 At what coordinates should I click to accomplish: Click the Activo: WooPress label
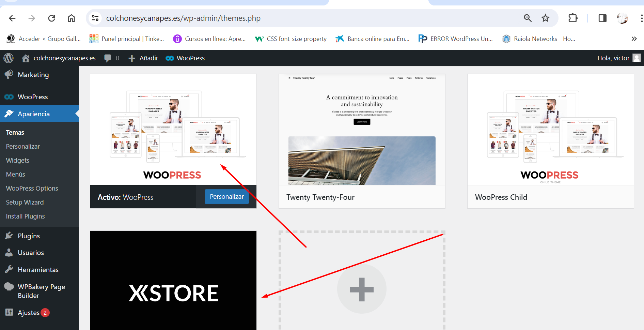pyautogui.click(x=125, y=197)
